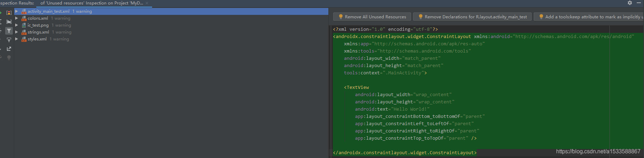This screenshot has height=158, width=644.
Task: Click the xmlns:app attribute line
Action: point(414,44)
